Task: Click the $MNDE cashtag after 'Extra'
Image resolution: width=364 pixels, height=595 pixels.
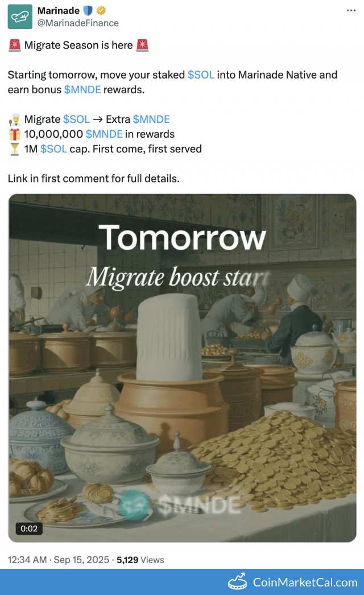Action: tap(151, 119)
